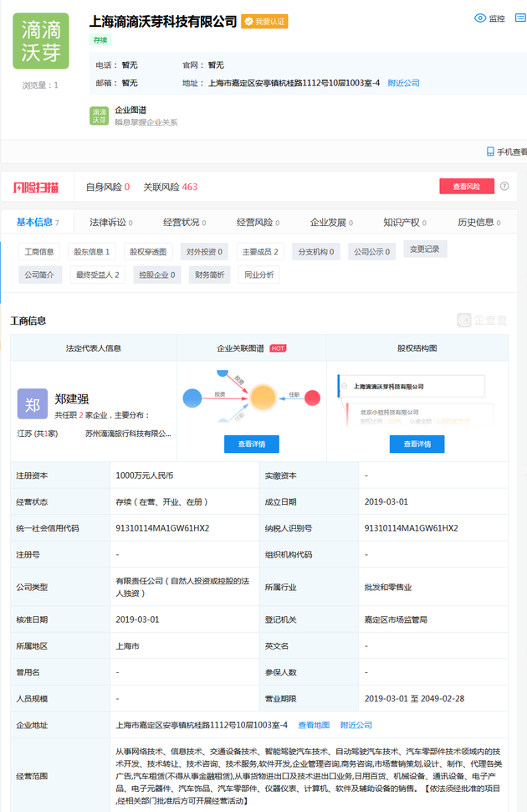
Task: Select 控股企业 0 sub-tab
Action: tap(157, 275)
